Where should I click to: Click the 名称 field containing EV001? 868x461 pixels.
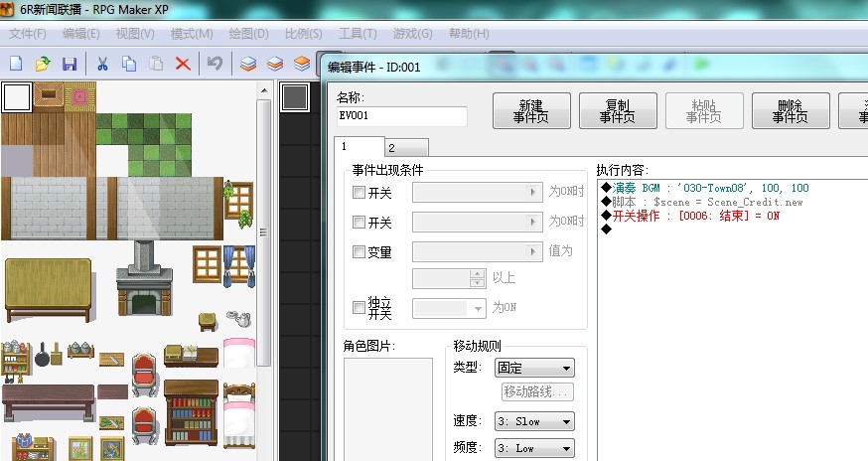click(x=402, y=116)
